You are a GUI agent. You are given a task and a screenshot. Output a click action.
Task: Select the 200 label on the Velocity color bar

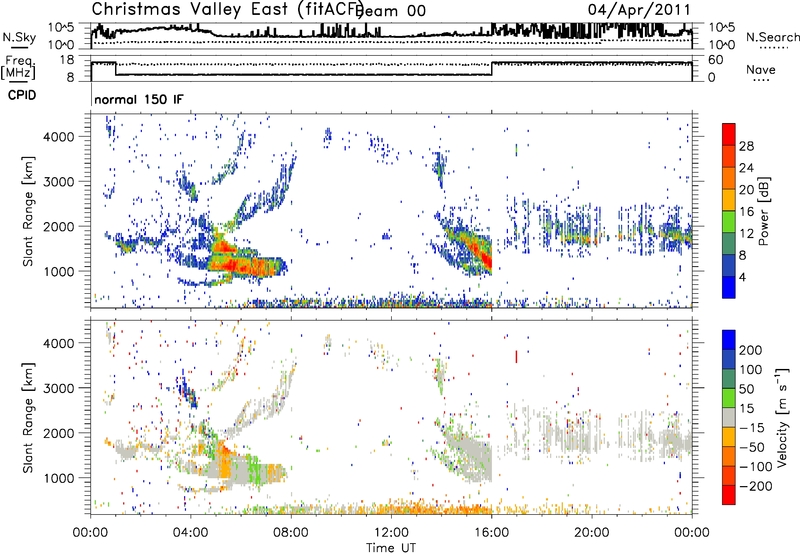click(x=751, y=350)
